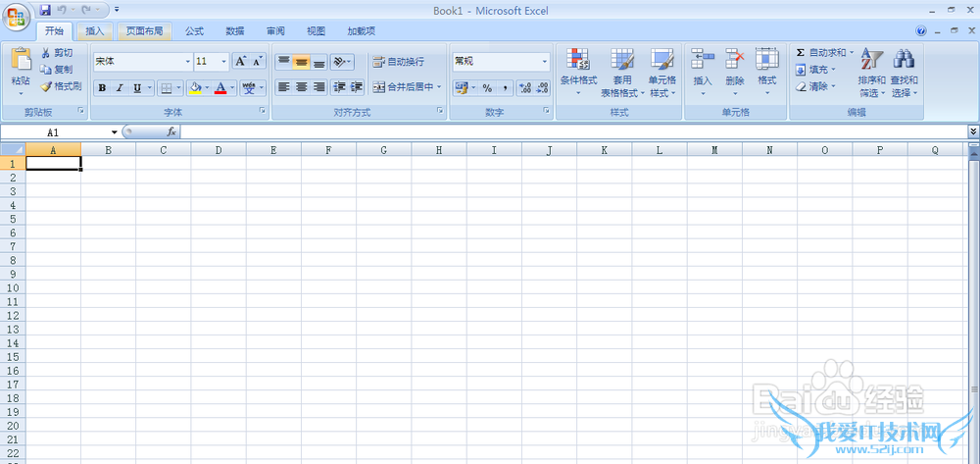
Task: Activate the Format Painter brush
Action: tap(46, 86)
